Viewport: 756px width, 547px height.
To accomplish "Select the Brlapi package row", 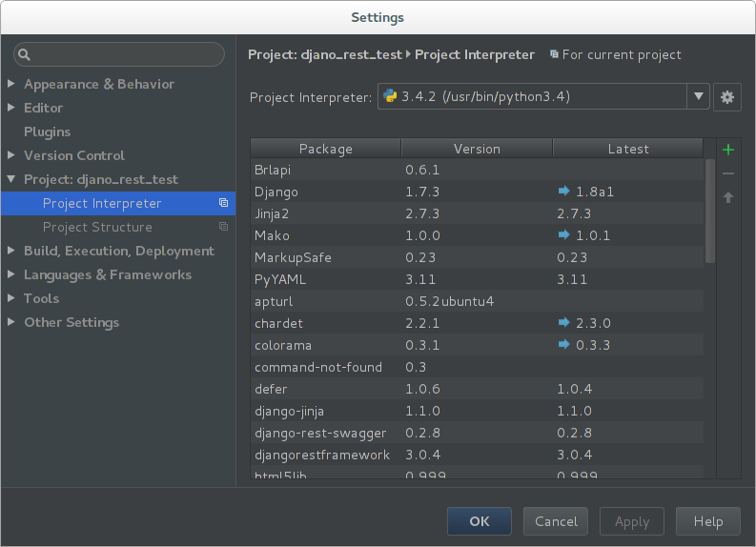I will [x=477, y=170].
